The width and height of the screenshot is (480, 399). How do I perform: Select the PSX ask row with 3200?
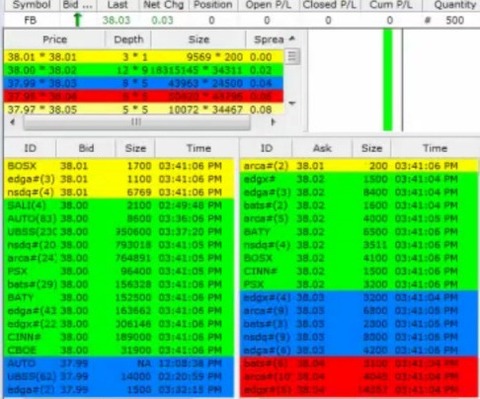click(359, 284)
